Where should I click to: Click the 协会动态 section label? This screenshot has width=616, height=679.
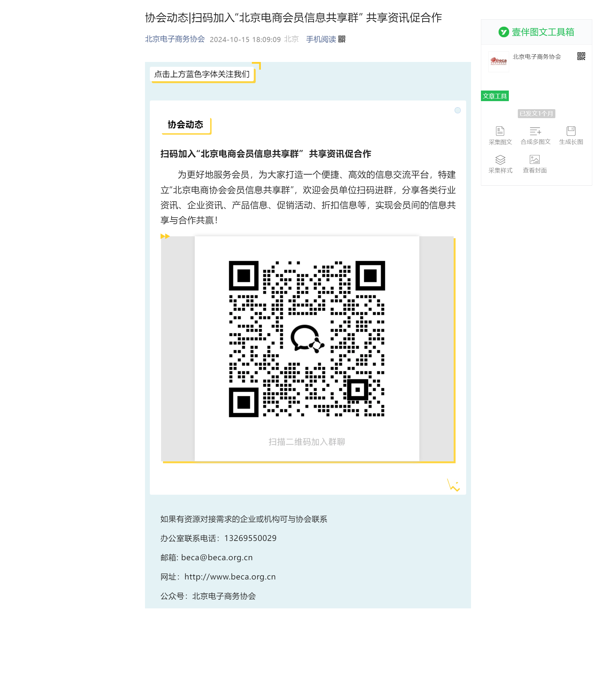click(185, 125)
